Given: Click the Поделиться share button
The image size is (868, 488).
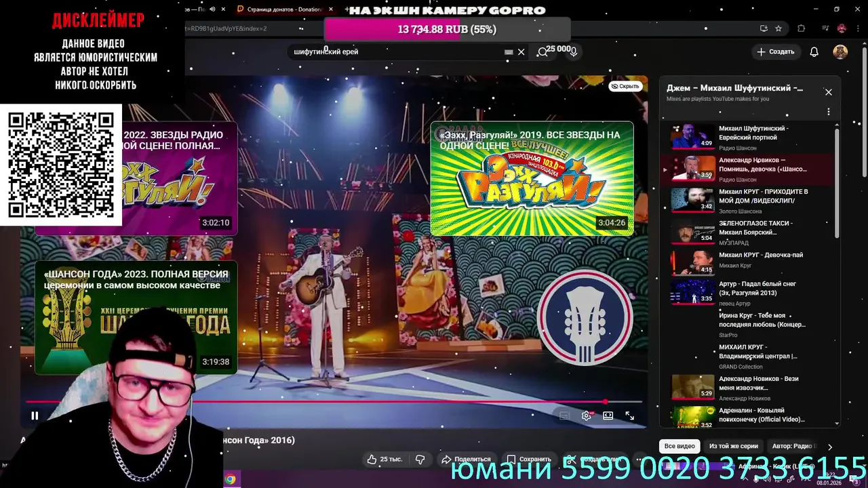Looking at the screenshot, I should pos(466,460).
